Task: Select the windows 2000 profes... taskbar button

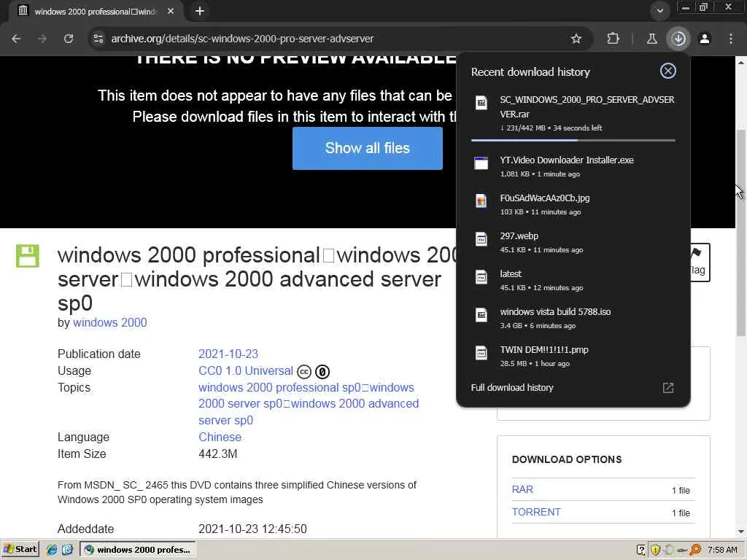Action: [137, 550]
